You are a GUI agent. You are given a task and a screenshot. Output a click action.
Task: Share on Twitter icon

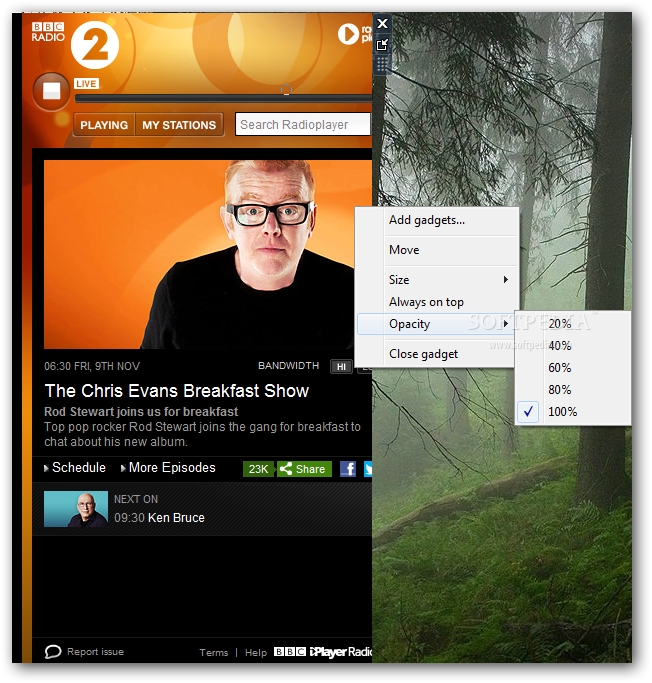[368, 469]
